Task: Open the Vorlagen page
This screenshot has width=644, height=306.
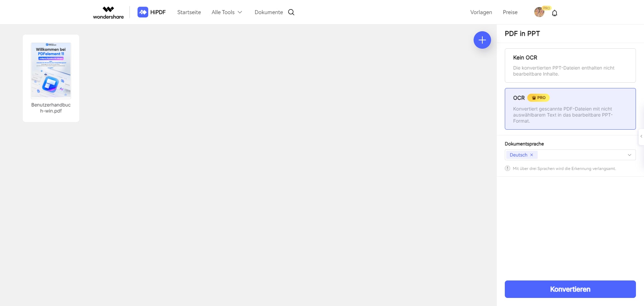Action: 481,12
